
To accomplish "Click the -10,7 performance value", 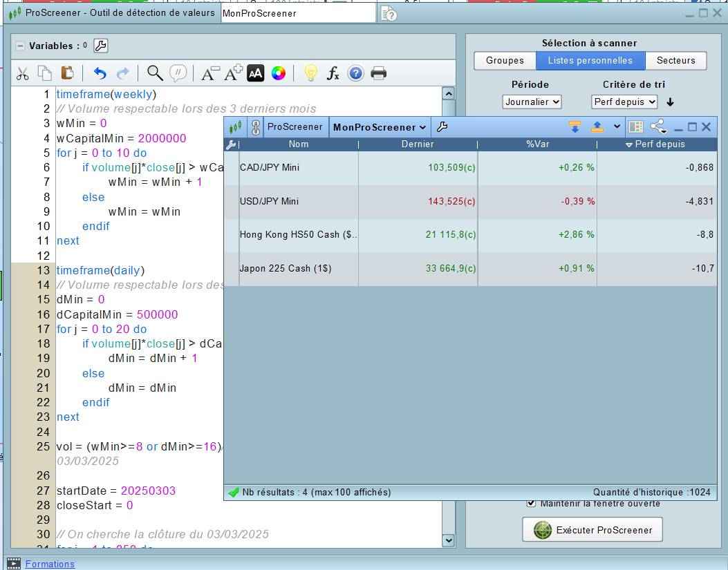I will tap(702, 268).
